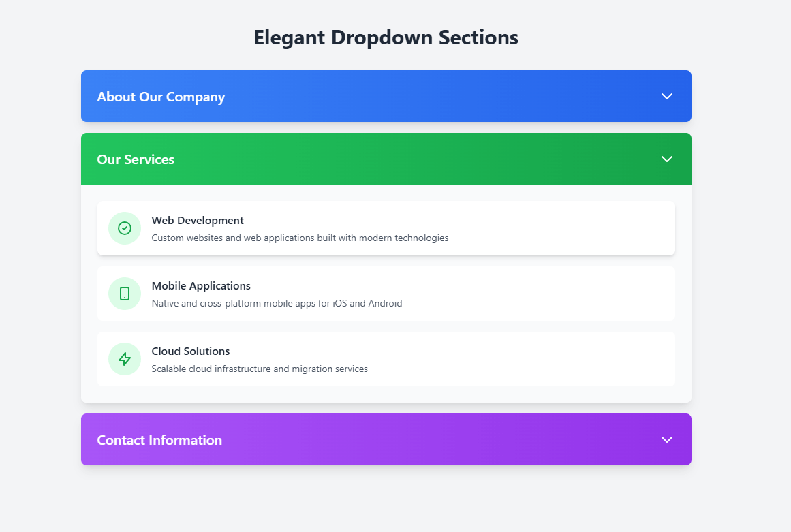The width and height of the screenshot is (791, 532).
Task: Click the "Custom websites and web applications" description
Action: (x=300, y=238)
